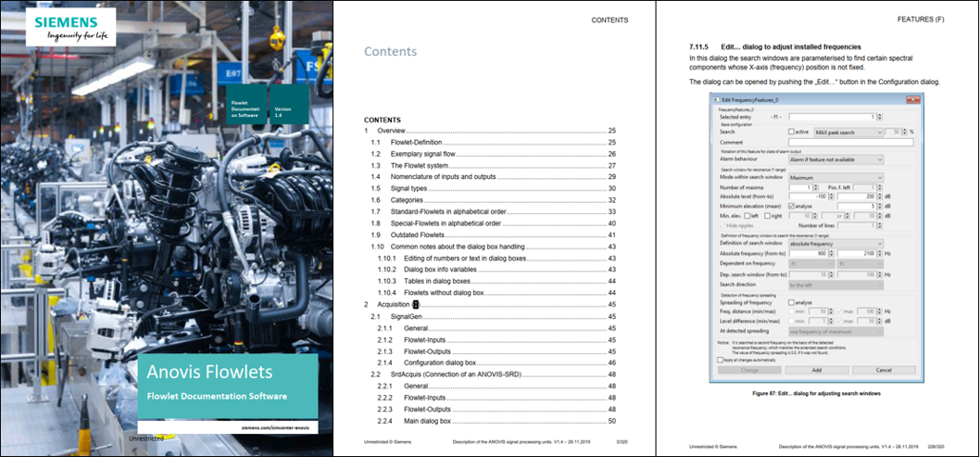
Task: Open 1.7 Standard-Flowlets in alphabetical order
Action: click(x=494, y=212)
